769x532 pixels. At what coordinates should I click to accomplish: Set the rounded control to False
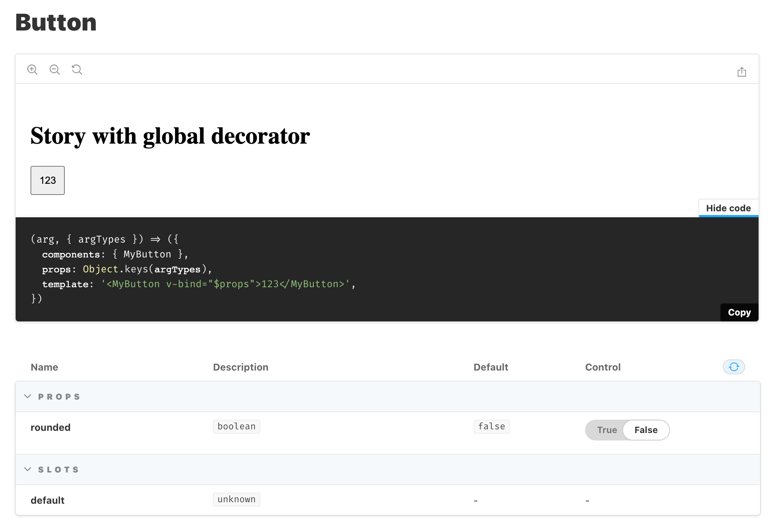pos(646,430)
